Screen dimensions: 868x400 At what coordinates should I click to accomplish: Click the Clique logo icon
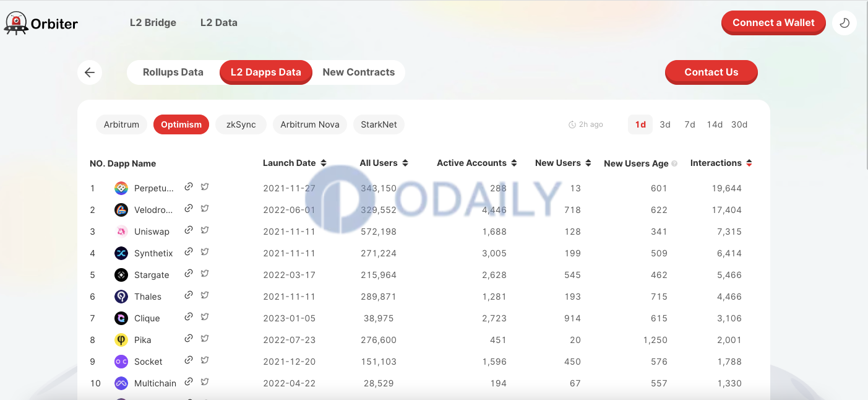(x=121, y=318)
